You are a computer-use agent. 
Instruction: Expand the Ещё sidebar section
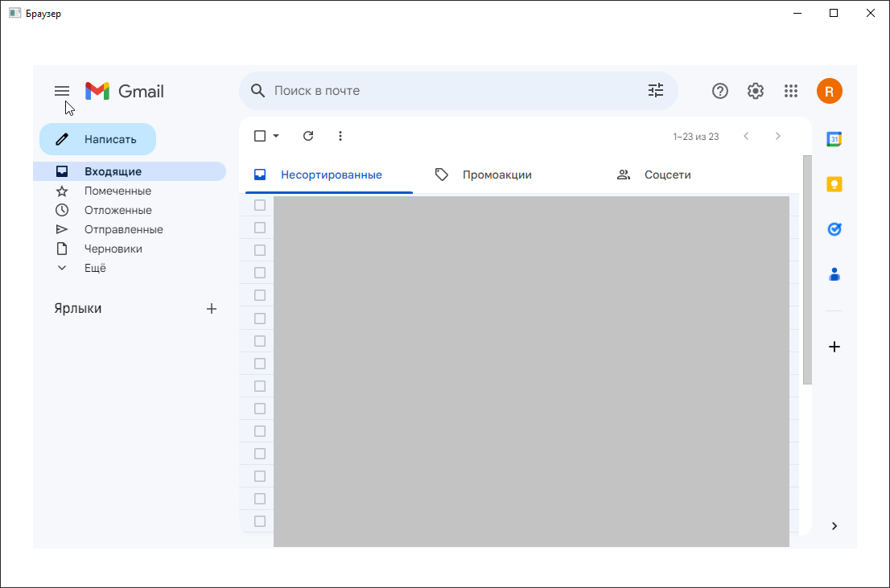[95, 268]
